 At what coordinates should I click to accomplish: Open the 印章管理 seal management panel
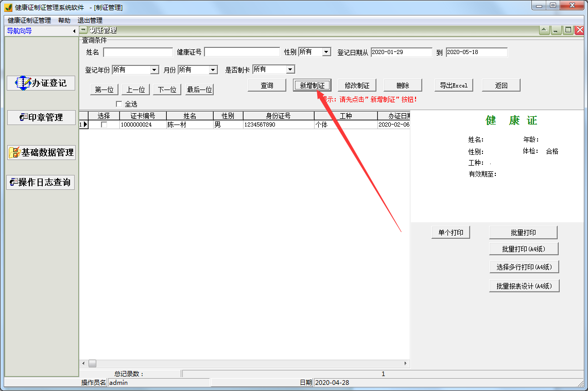point(41,117)
